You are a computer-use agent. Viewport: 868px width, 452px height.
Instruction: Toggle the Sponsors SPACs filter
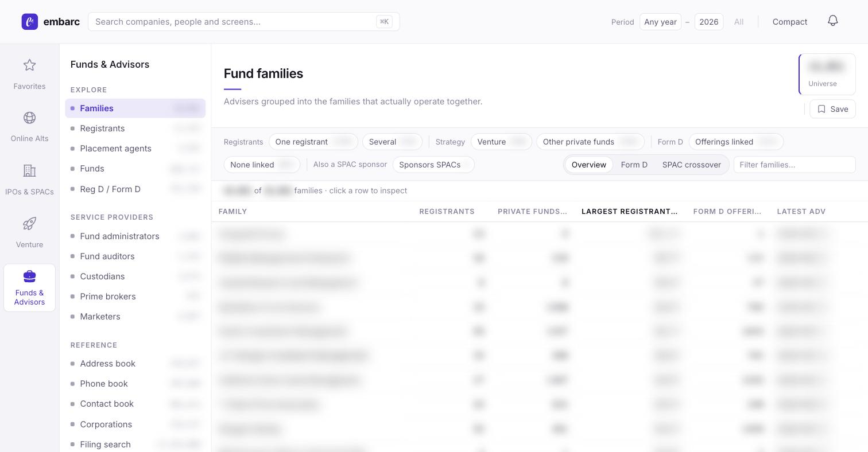coord(433,165)
